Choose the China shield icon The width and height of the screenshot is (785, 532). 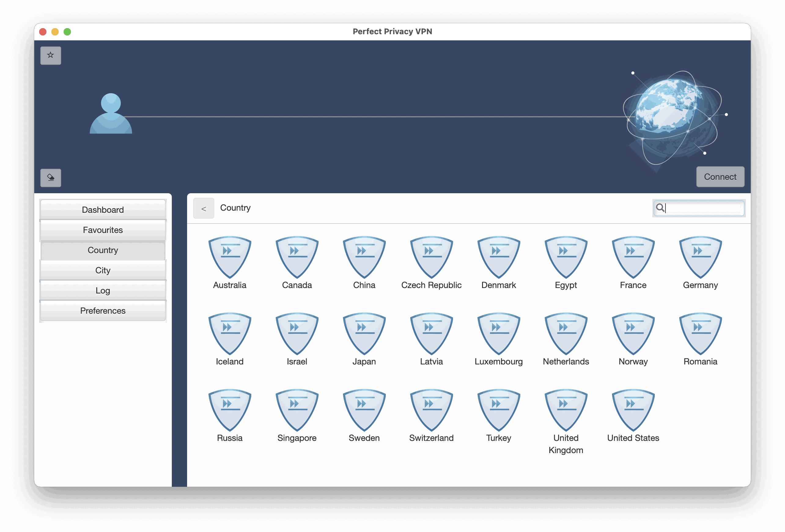pos(364,257)
